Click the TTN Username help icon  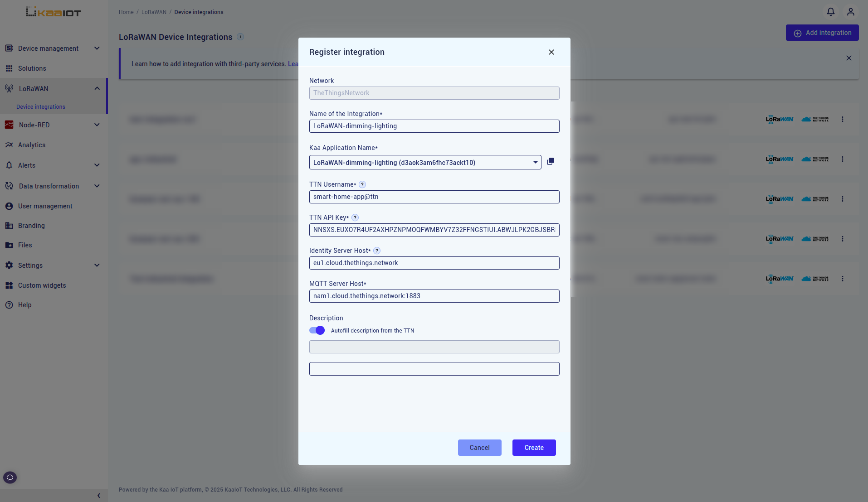(362, 184)
